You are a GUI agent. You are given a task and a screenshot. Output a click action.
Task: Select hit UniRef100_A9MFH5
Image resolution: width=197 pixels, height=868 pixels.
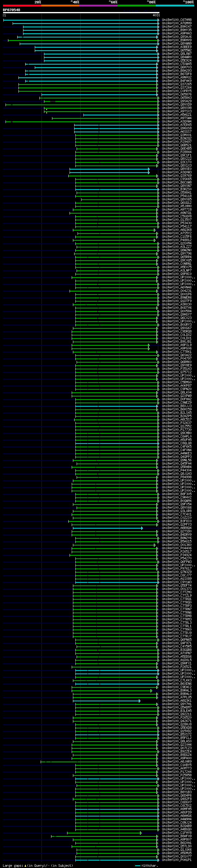(x=177, y=809)
